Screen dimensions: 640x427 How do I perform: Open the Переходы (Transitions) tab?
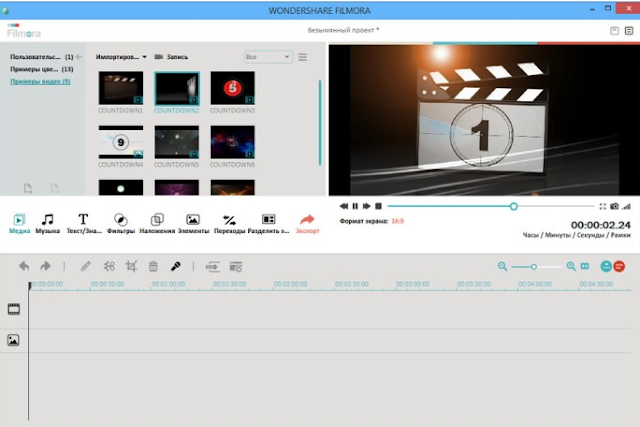229,223
